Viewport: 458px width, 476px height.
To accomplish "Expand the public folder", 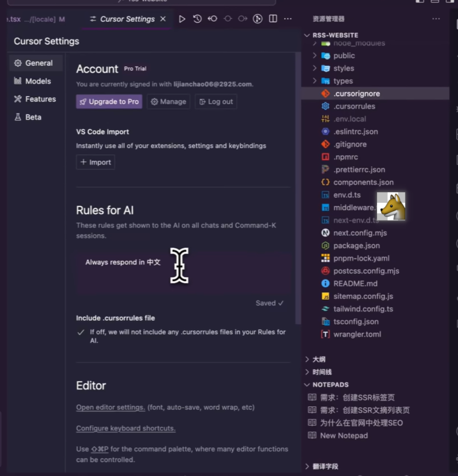I will coord(344,56).
